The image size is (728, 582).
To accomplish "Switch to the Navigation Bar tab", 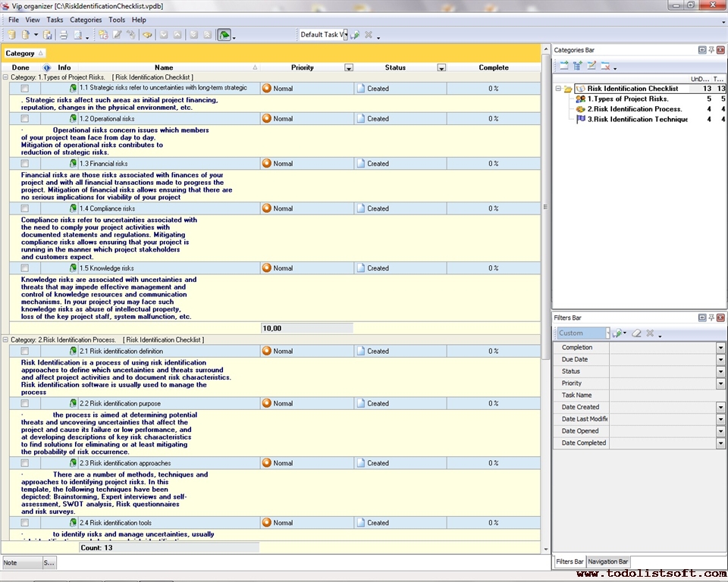I will tap(608, 562).
